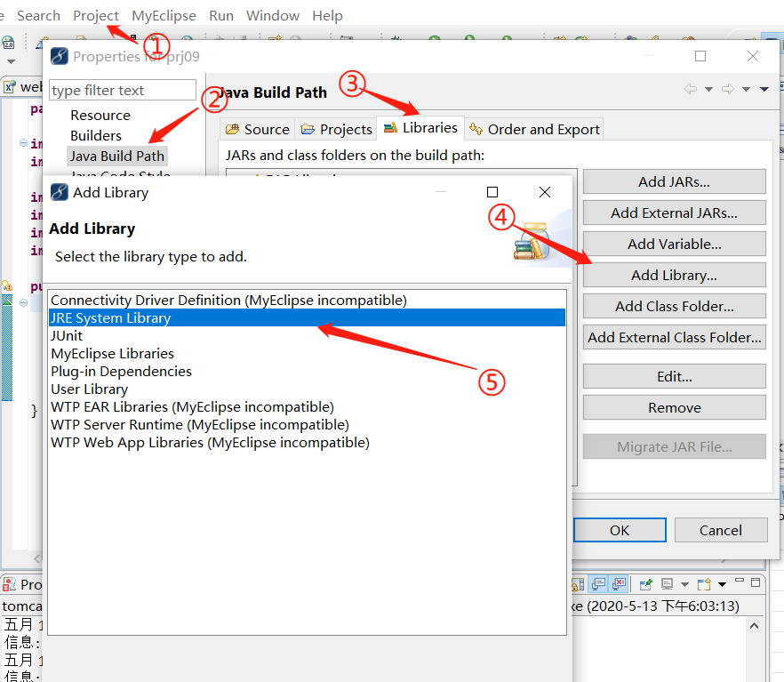The height and width of the screenshot is (682, 784).
Task: Switch to the Order and Export tab
Action: (x=534, y=130)
